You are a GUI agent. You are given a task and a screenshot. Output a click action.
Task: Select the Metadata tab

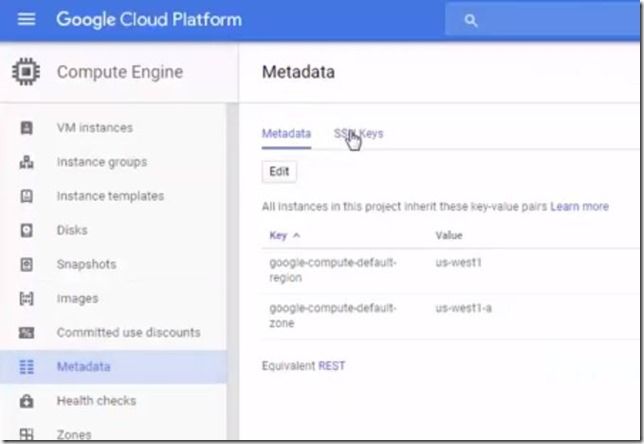click(286, 133)
